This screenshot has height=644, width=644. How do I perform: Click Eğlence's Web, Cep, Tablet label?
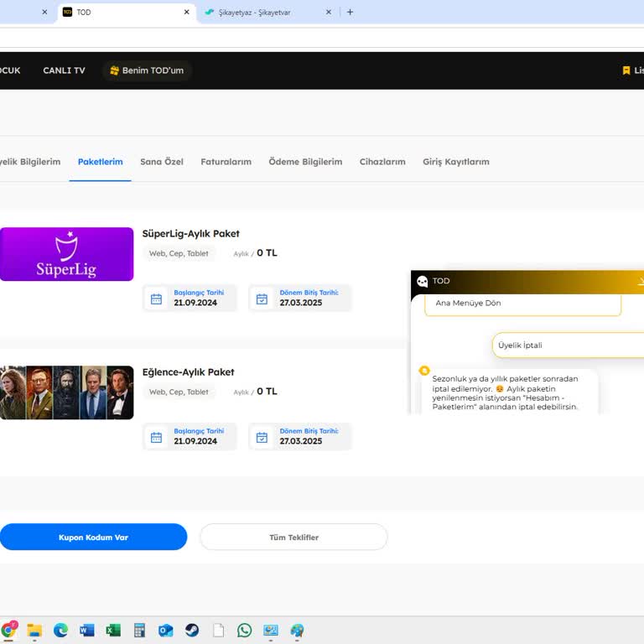tap(179, 392)
